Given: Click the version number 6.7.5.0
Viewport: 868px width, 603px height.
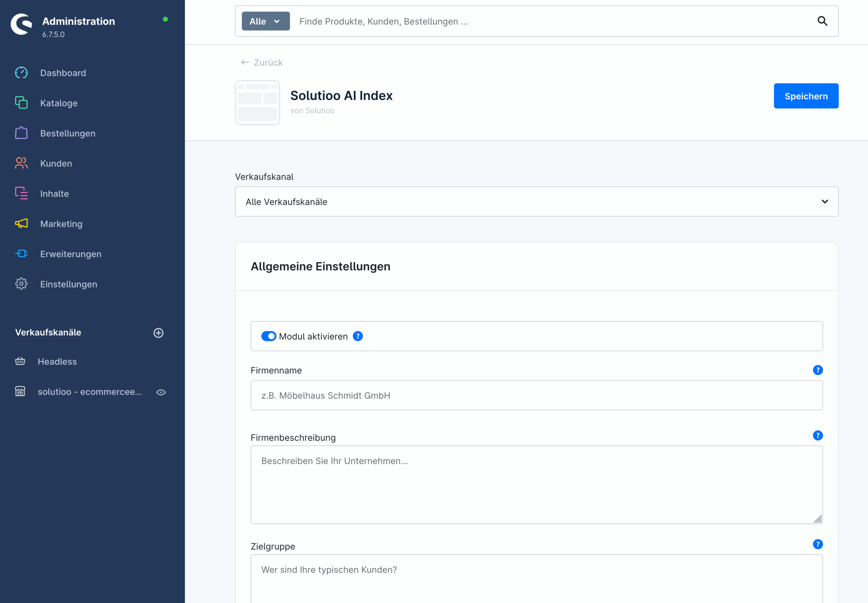Looking at the screenshot, I should (53, 34).
